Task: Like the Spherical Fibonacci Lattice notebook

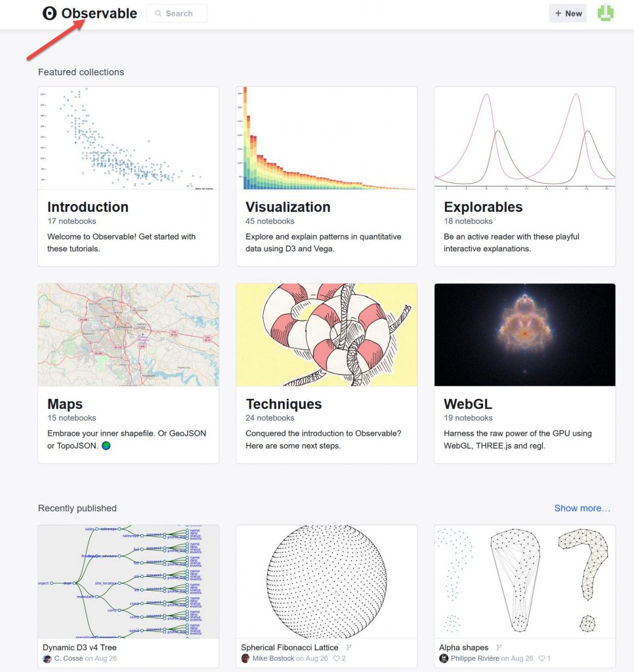Action: 337,658
